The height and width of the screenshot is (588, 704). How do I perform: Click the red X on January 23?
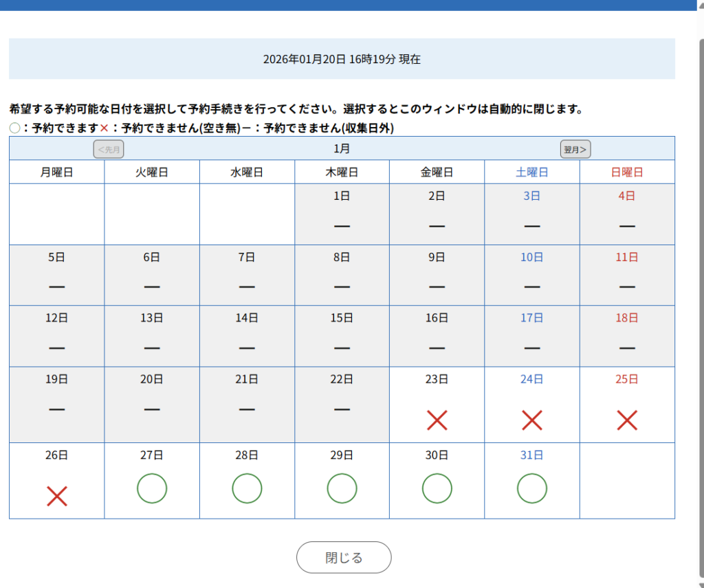[x=437, y=420]
